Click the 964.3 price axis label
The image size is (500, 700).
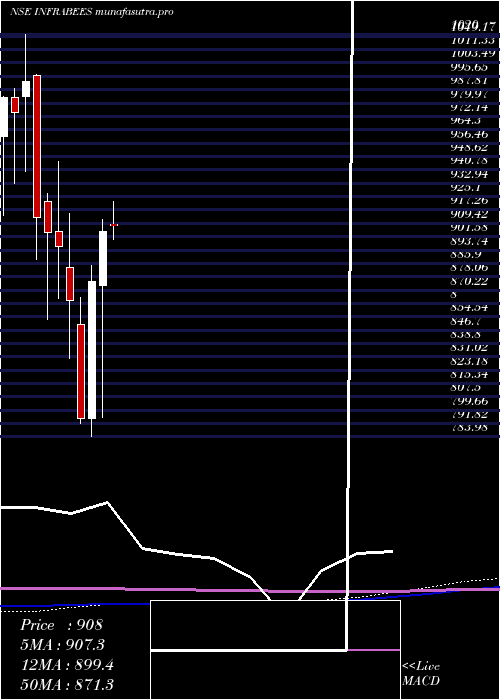(467, 121)
